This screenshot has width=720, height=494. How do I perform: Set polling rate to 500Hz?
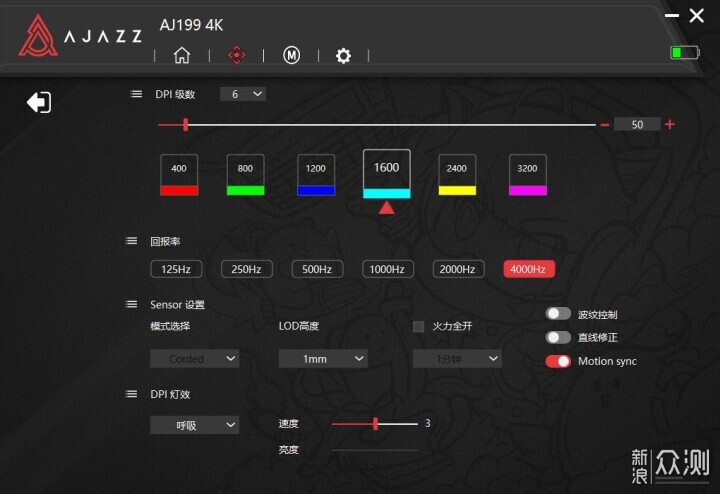(x=317, y=269)
